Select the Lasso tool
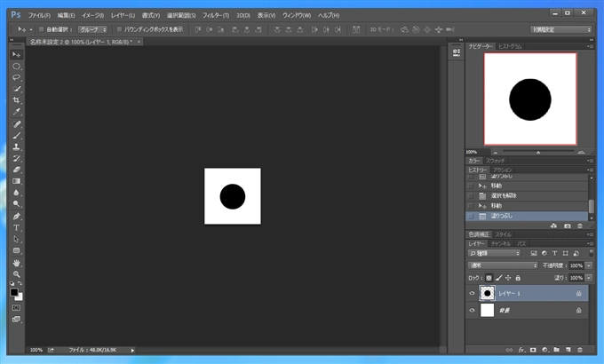 pos(16,77)
